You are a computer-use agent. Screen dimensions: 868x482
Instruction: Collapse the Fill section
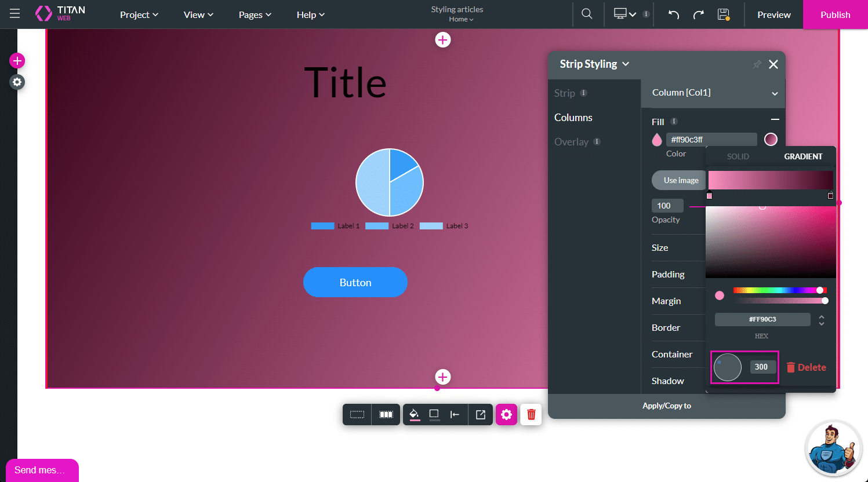[775, 119]
